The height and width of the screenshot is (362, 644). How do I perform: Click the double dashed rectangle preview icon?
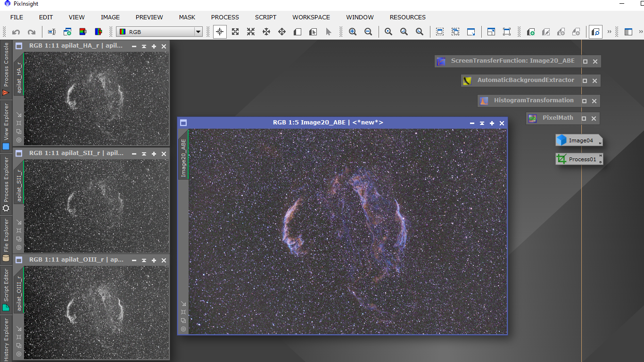tap(455, 32)
